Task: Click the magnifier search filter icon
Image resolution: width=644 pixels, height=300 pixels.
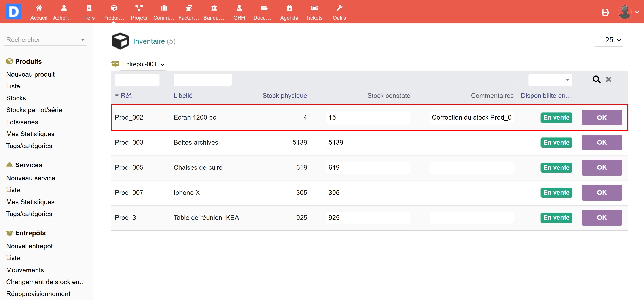Action: (x=596, y=79)
